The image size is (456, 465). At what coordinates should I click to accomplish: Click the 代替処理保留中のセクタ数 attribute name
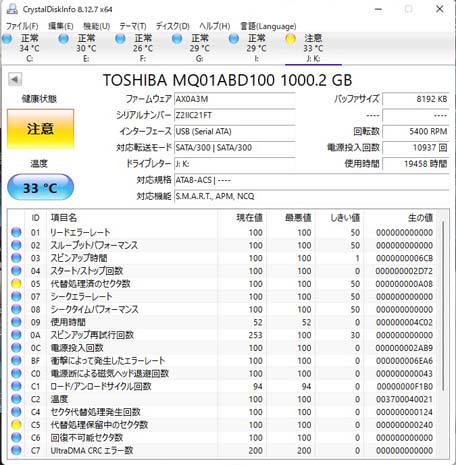click(99, 425)
